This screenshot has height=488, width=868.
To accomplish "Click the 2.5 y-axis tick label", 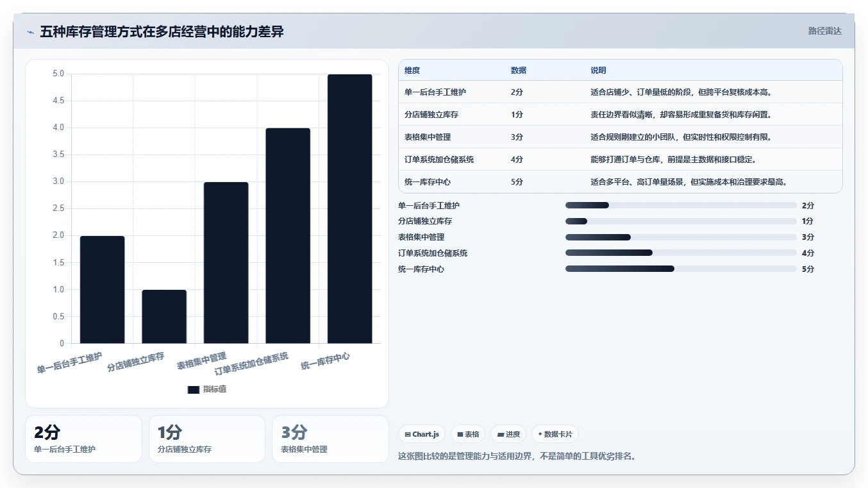I will 58,208.
